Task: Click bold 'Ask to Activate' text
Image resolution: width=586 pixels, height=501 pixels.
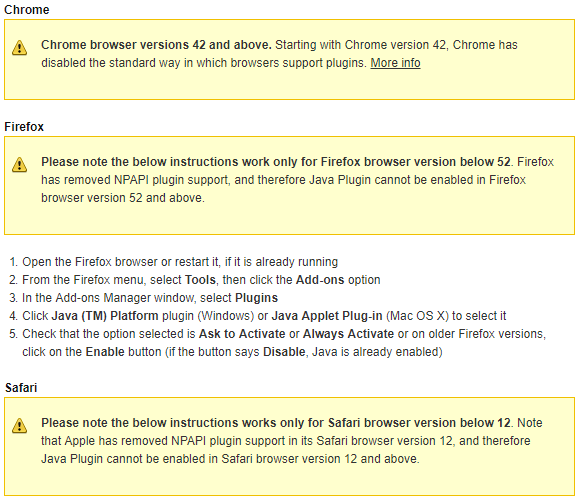Action: point(242,334)
